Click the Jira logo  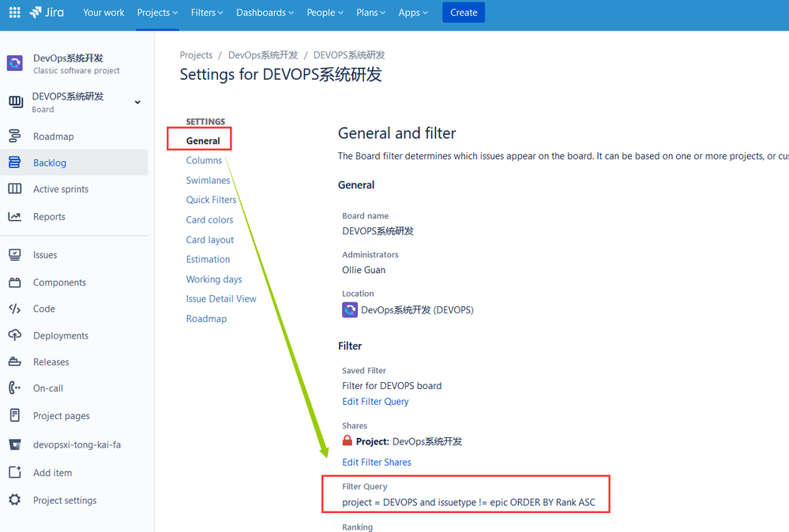(x=47, y=13)
